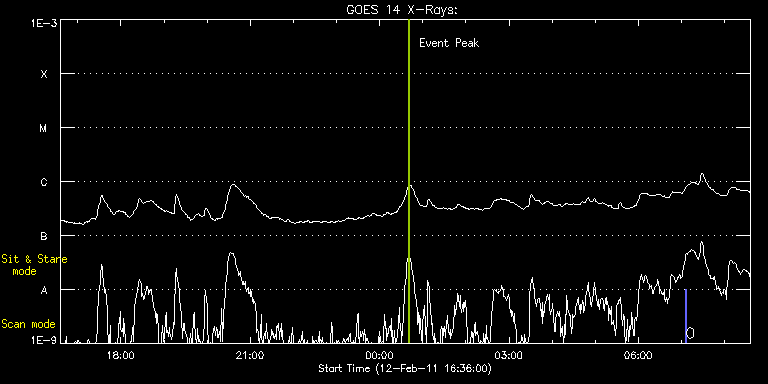Click the A class axis label

[x=44, y=290]
